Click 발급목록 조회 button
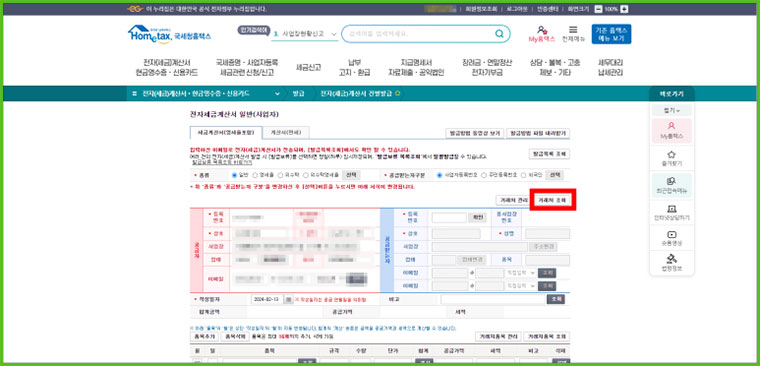 coord(549,154)
